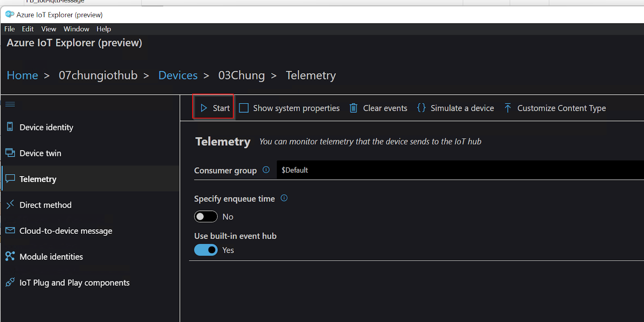Click the Start label in the toolbar
The image size is (644, 322).
click(221, 108)
